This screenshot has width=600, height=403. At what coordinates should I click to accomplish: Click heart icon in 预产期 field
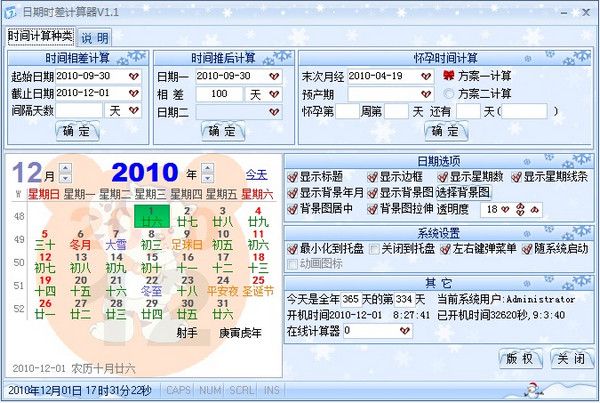(426, 93)
